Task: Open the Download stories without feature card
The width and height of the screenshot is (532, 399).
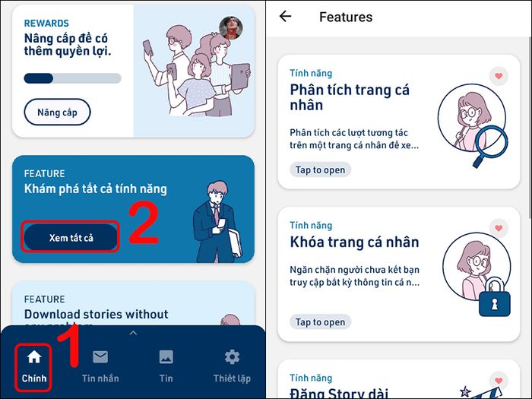Action: 133,304
